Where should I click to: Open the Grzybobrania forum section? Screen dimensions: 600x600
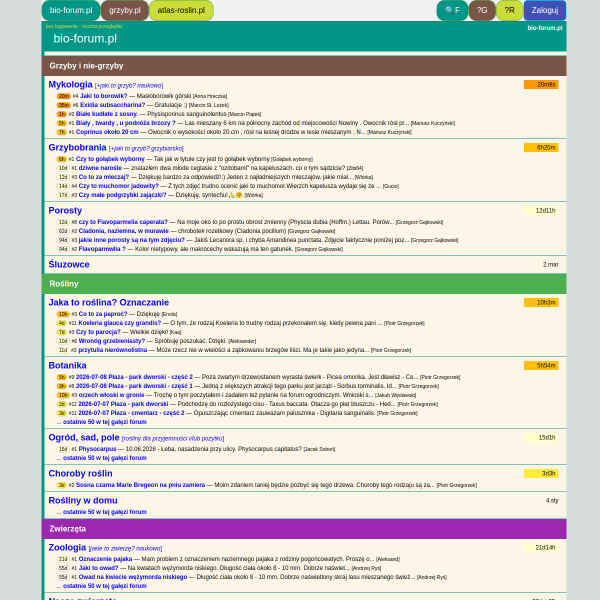click(x=77, y=148)
